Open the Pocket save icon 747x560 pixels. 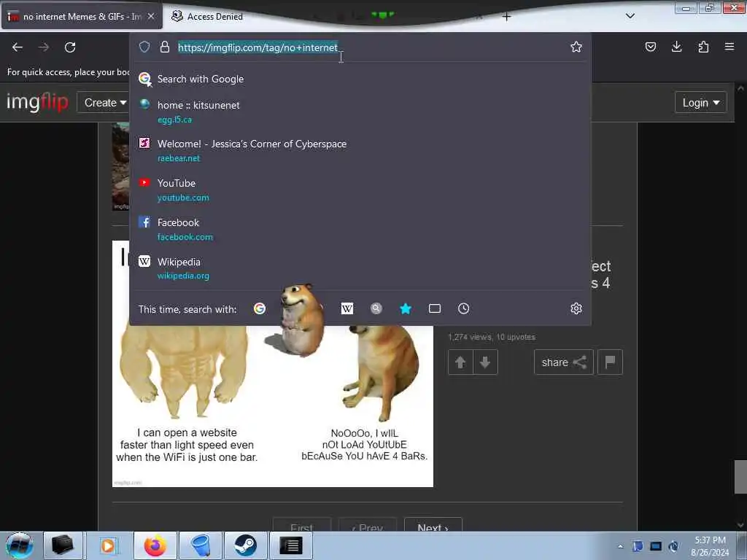click(x=650, y=47)
